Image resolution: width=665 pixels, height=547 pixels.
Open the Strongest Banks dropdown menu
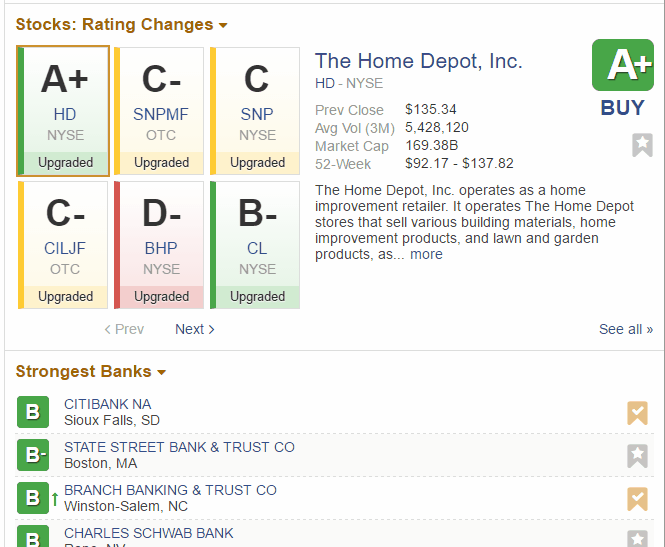click(x=161, y=372)
